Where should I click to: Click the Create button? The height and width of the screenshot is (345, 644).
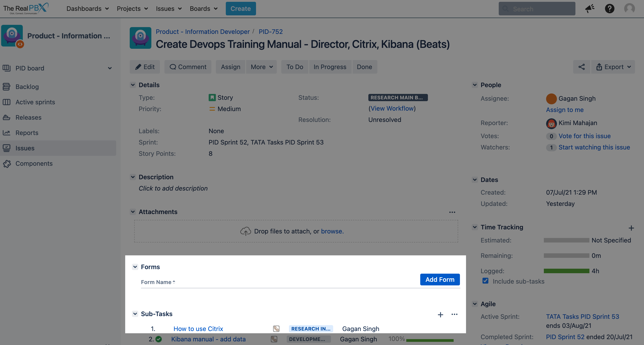[241, 9]
